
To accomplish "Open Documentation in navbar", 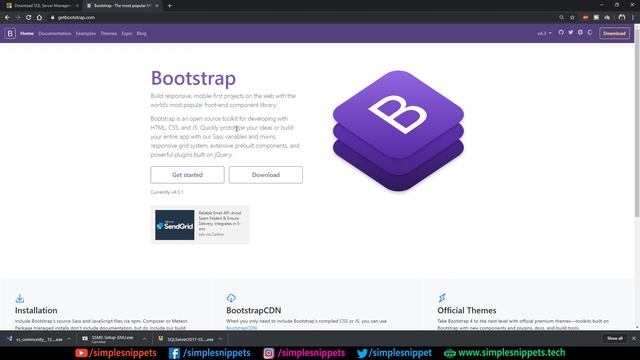I will [55, 33].
